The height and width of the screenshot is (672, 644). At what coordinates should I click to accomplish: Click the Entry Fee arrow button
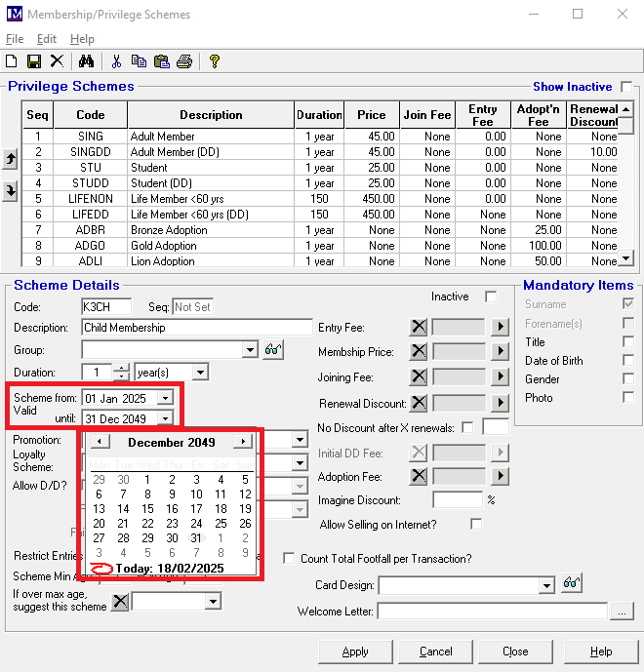point(500,327)
